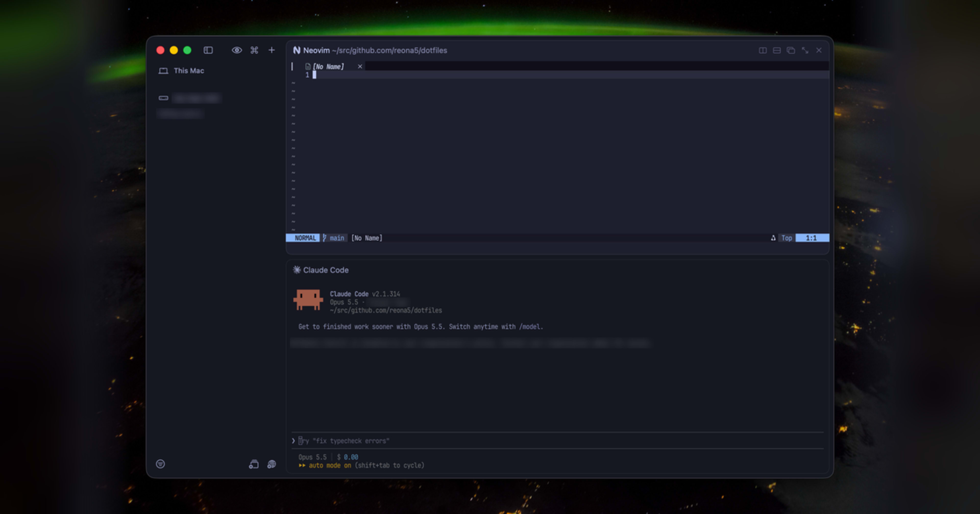980x514 pixels.
Task: Open the filter icon at sidebar bottom left
Action: (161, 464)
